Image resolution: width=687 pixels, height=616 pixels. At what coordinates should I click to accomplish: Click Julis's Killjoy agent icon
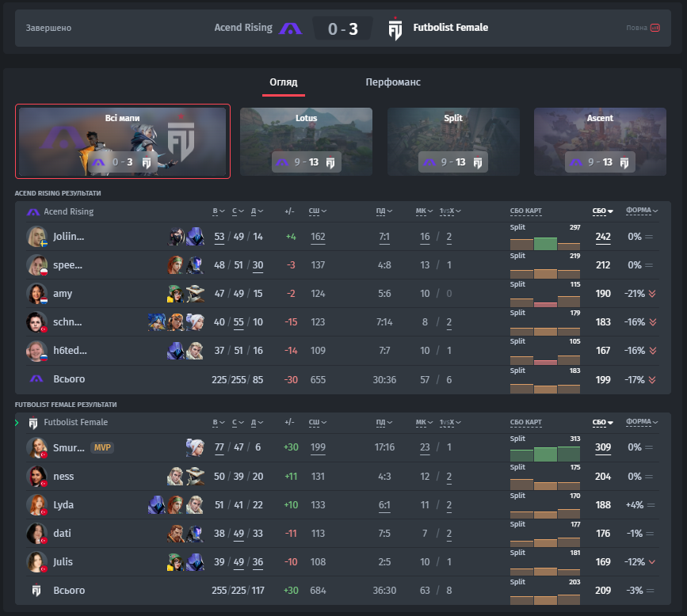[176, 561]
